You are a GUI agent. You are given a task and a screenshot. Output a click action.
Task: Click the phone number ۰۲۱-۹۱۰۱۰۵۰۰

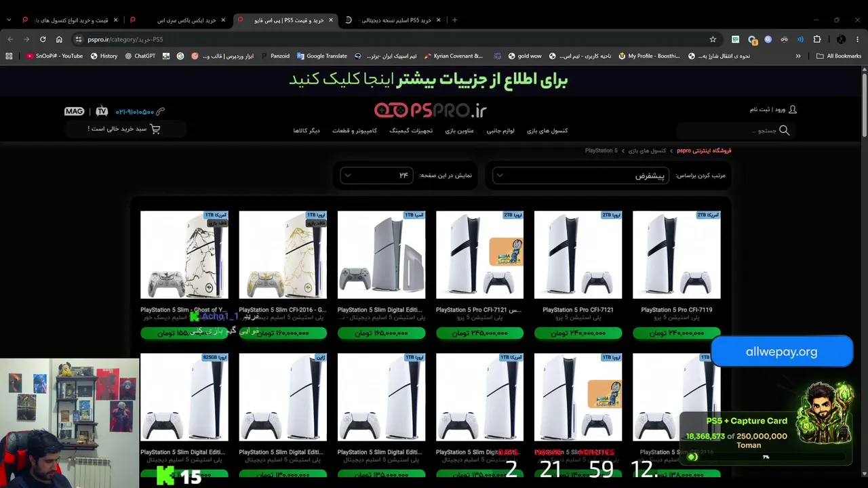click(x=134, y=112)
